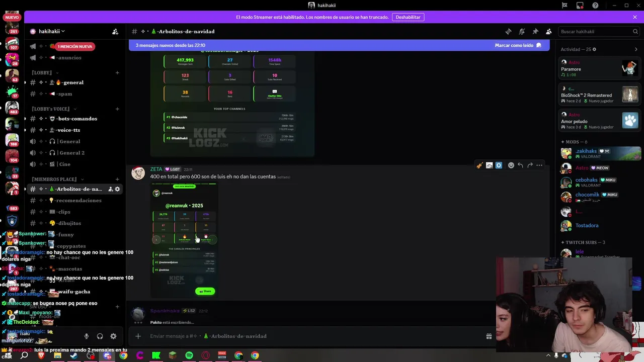Add channel plus next to [LOBBY's VOICE]
The image size is (644, 362).
[x=117, y=109]
